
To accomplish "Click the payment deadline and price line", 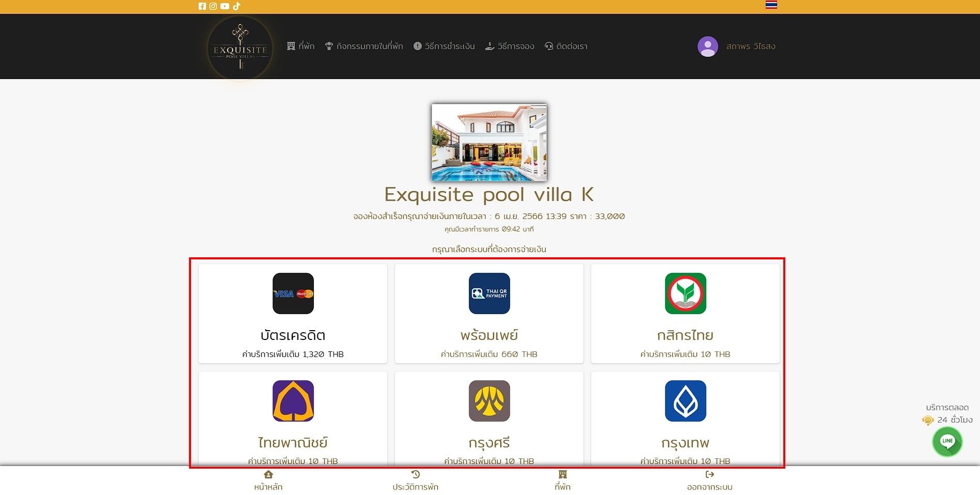I will 489,216.
